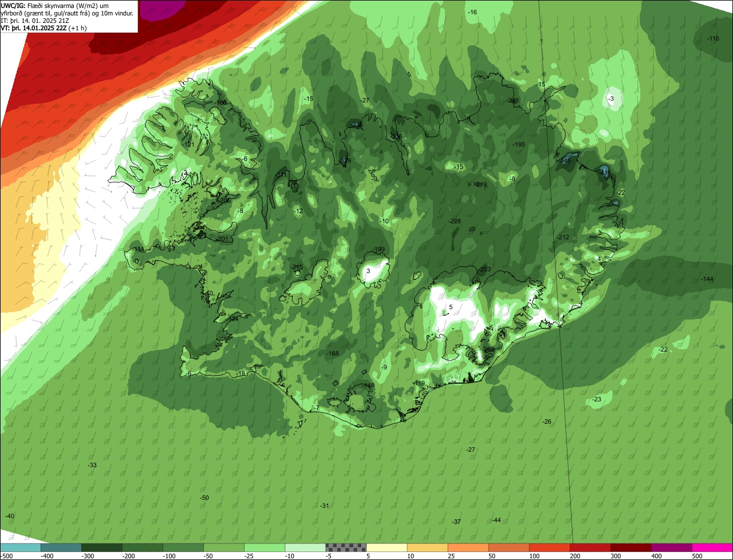733x560 pixels.
Task: Click the title line "UWC/IG: Flæði skynvarma (W/m2) um"
Action: (56, 5)
